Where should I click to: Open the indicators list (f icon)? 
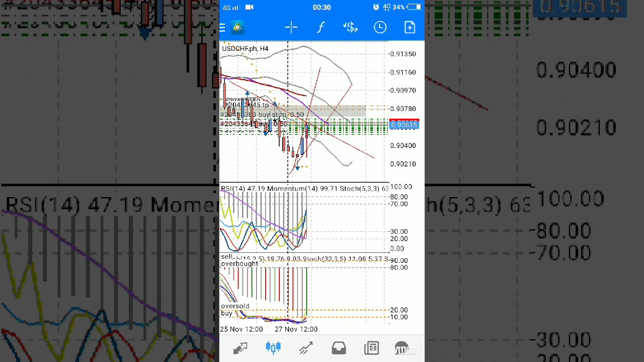point(321,27)
